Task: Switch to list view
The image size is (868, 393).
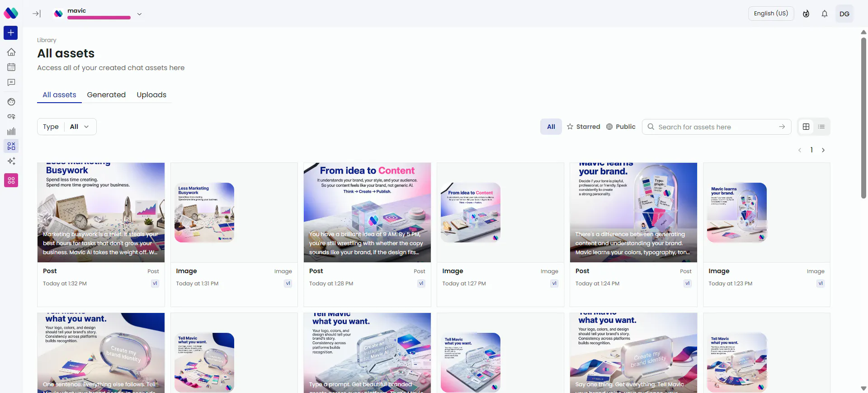Action: (821, 127)
